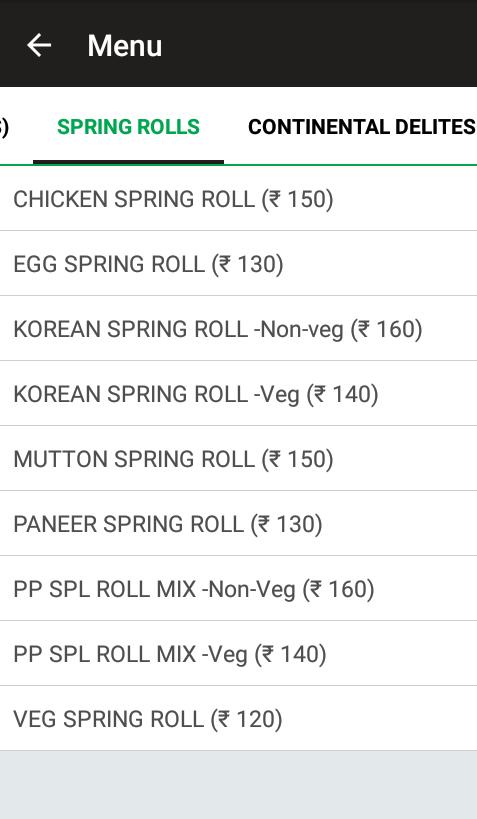Select VEG SPRING ROLL at list bottom
Image resolution: width=477 pixels, height=819 pixels.
[238, 719]
